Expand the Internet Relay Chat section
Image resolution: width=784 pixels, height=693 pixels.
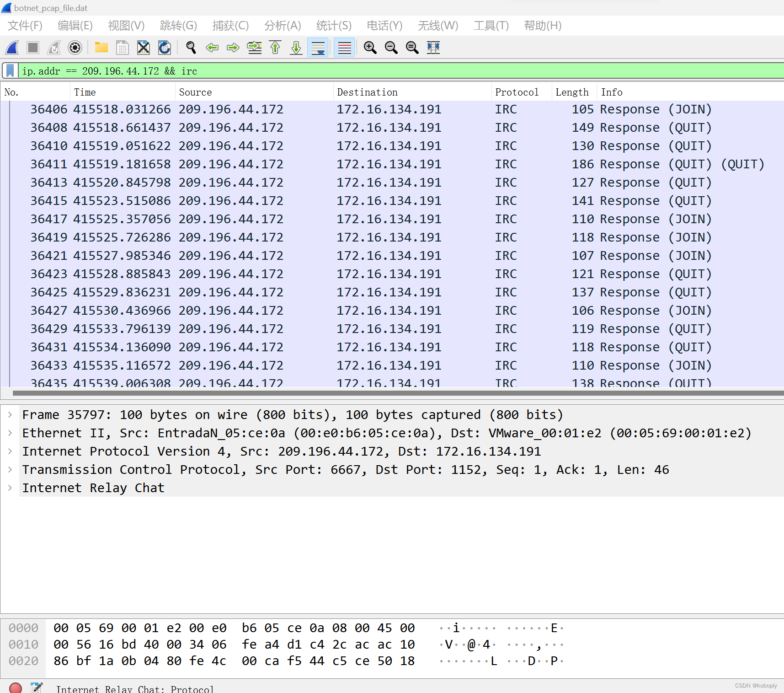[10, 488]
